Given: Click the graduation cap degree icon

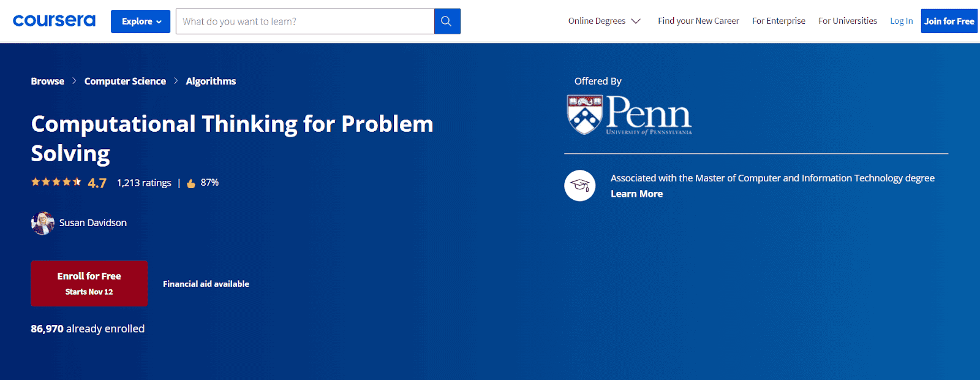Looking at the screenshot, I should coord(579,185).
